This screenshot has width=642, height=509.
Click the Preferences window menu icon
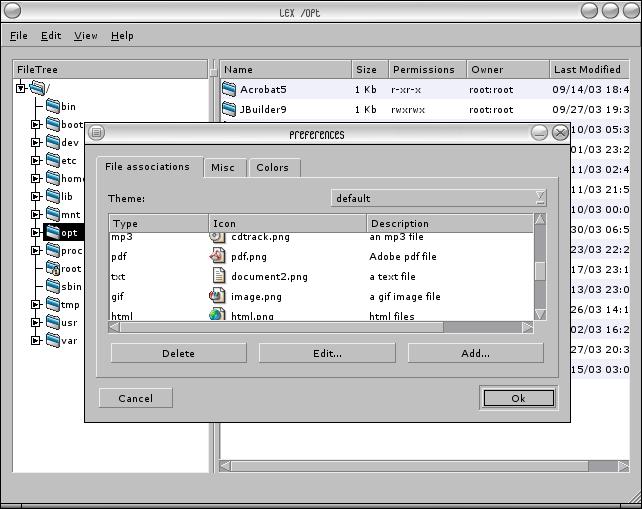tap(97, 133)
